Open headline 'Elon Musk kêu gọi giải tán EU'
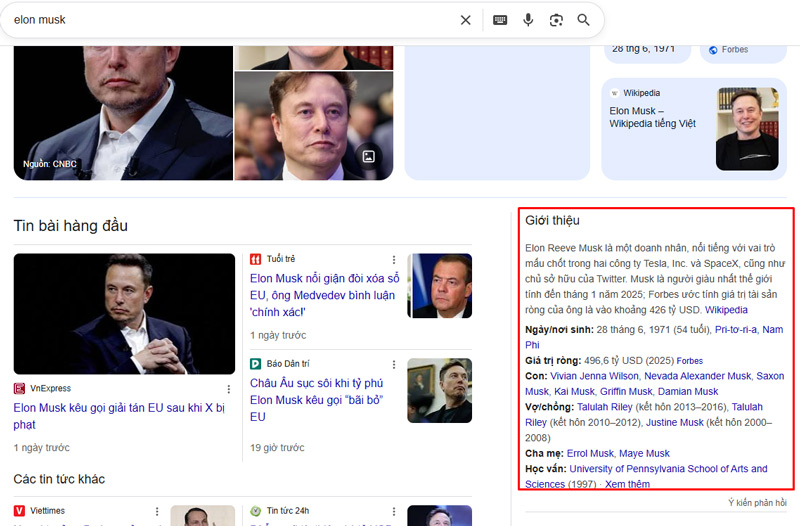The image size is (800, 526). [119, 416]
